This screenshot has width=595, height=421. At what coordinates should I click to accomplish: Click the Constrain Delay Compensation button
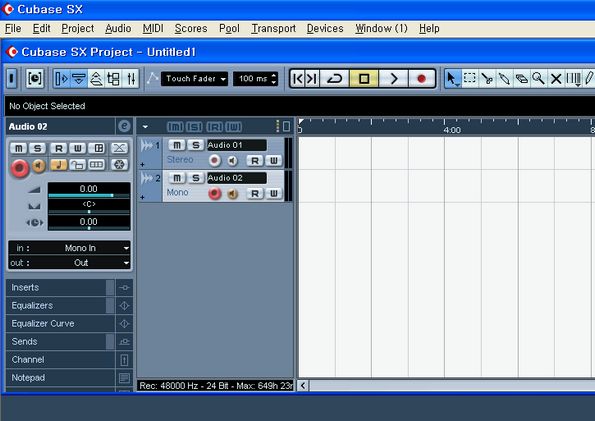coord(35,79)
